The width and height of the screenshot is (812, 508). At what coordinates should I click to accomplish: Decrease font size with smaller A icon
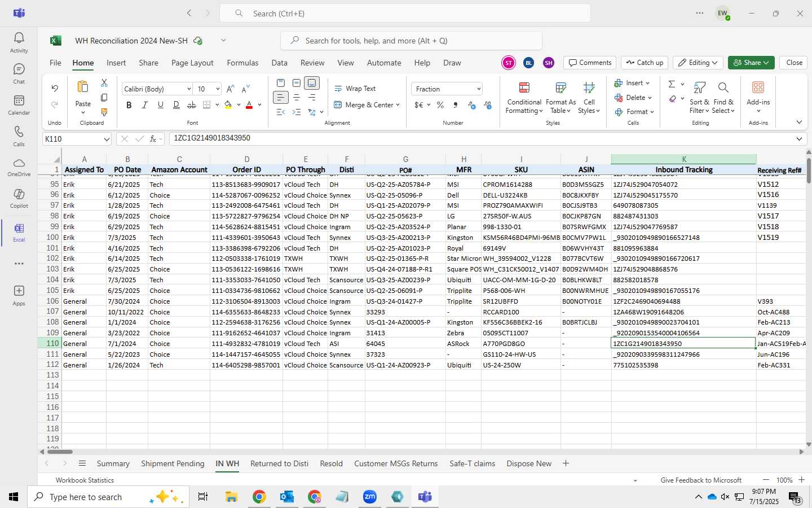pyautogui.click(x=245, y=89)
